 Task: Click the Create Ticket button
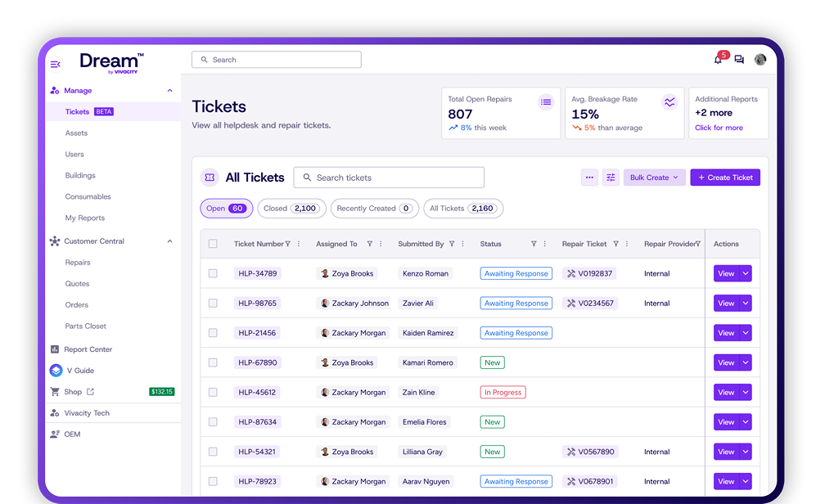(x=725, y=177)
